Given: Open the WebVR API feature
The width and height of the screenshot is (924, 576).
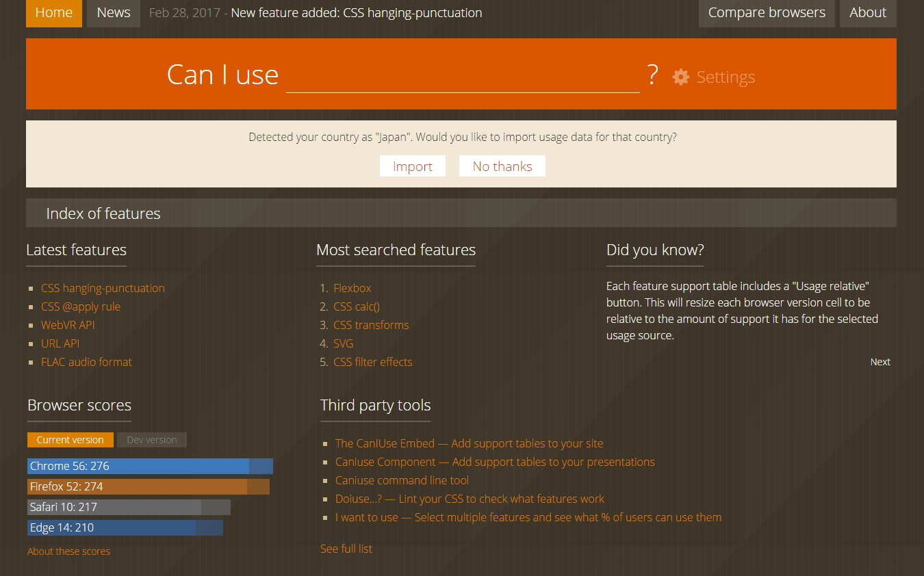Looking at the screenshot, I should 68,325.
